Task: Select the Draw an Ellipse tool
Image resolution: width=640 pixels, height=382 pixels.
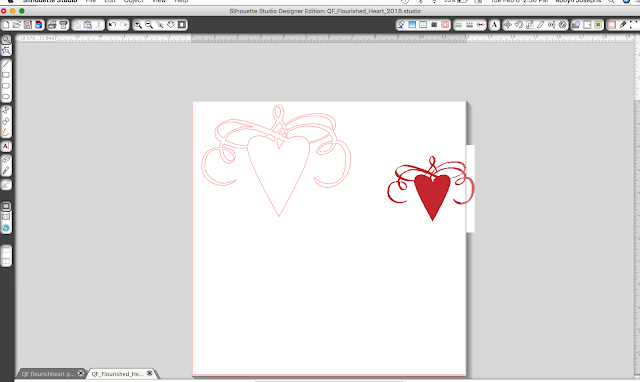Action: (x=6, y=97)
